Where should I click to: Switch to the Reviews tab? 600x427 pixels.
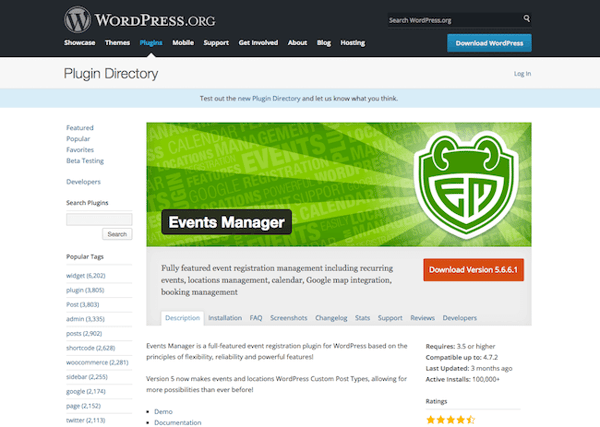tap(422, 318)
